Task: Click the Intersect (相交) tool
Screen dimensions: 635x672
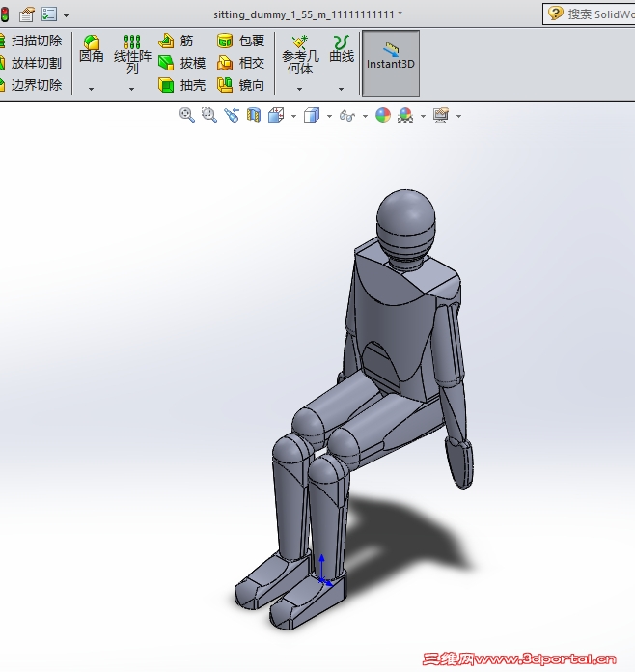Action: point(240,63)
